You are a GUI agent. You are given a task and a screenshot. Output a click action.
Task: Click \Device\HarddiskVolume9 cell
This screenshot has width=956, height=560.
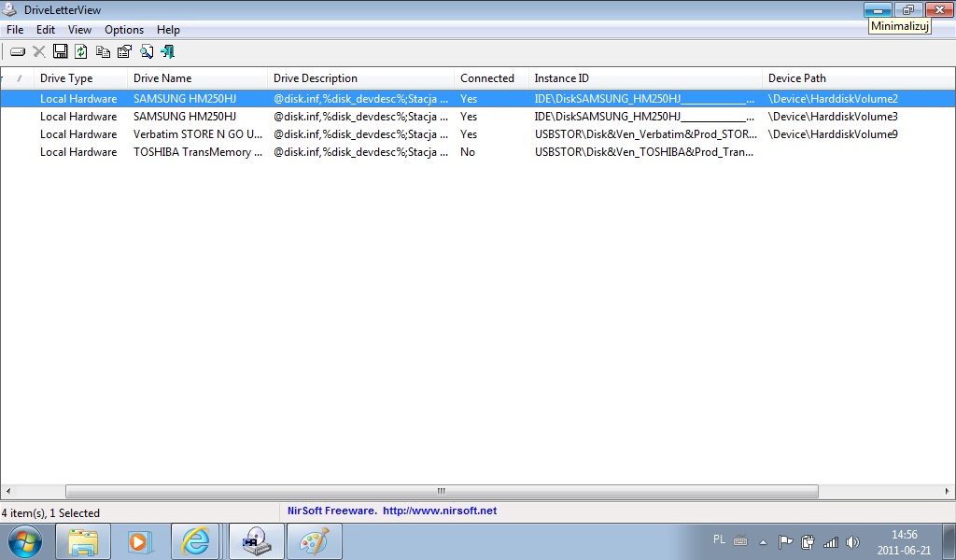coord(833,134)
